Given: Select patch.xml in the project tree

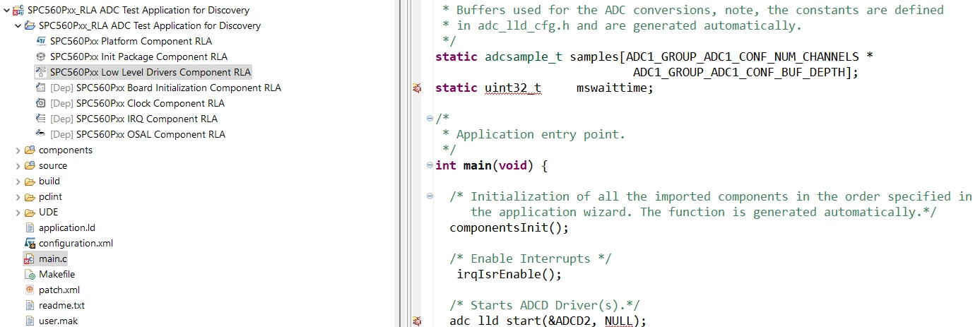Looking at the screenshot, I should click(x=59, y=290).
